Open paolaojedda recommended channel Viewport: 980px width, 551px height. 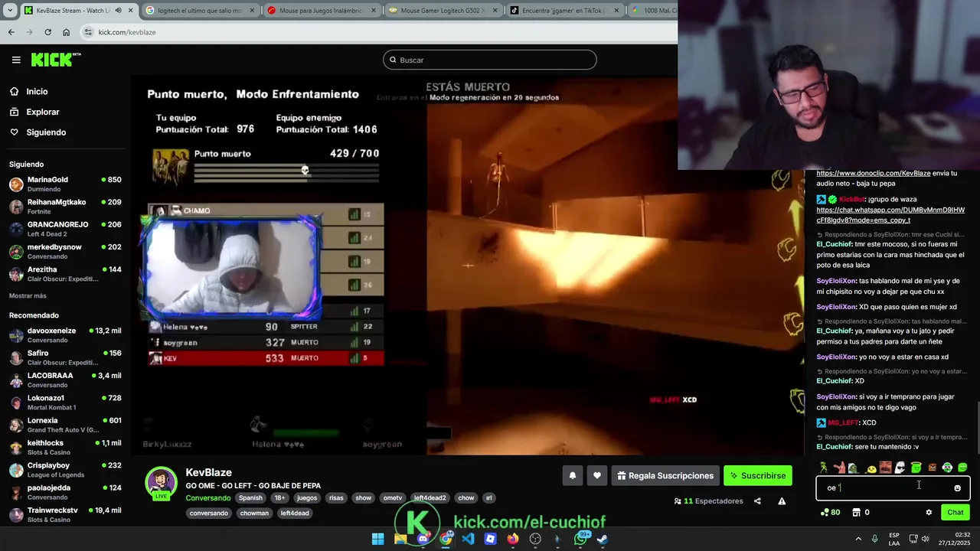click(65, 492)
